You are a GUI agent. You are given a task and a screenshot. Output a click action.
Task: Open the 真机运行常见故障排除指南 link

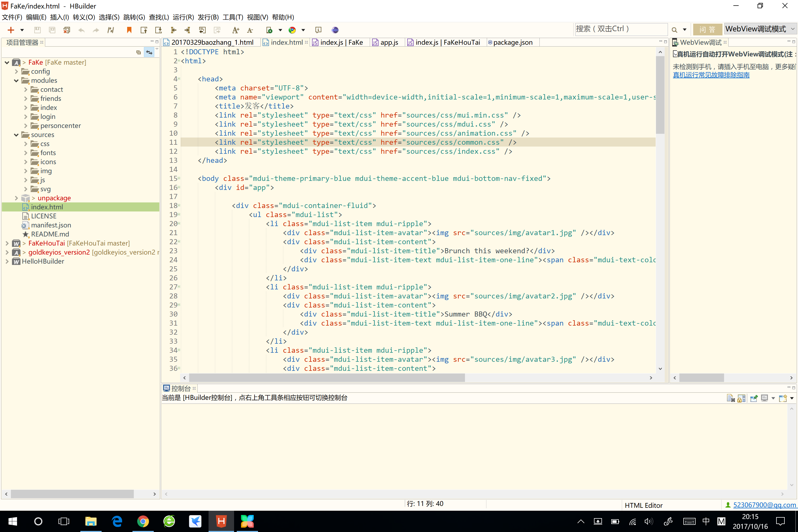(711, 75)
